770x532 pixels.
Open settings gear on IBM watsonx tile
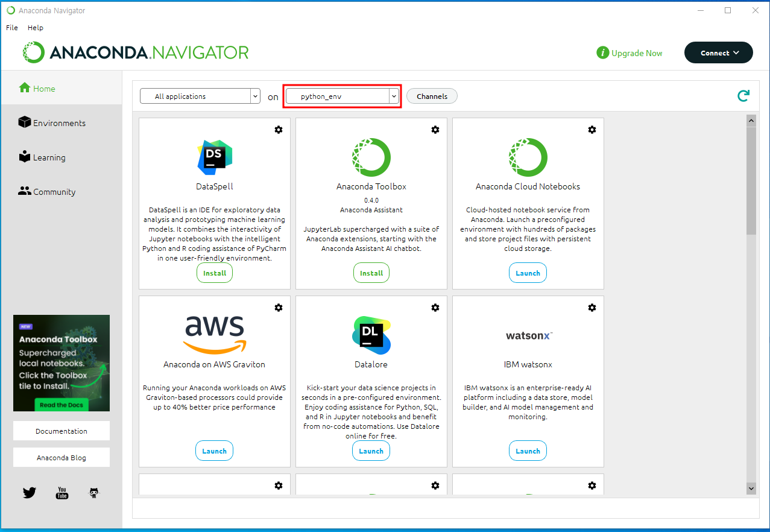592,308
